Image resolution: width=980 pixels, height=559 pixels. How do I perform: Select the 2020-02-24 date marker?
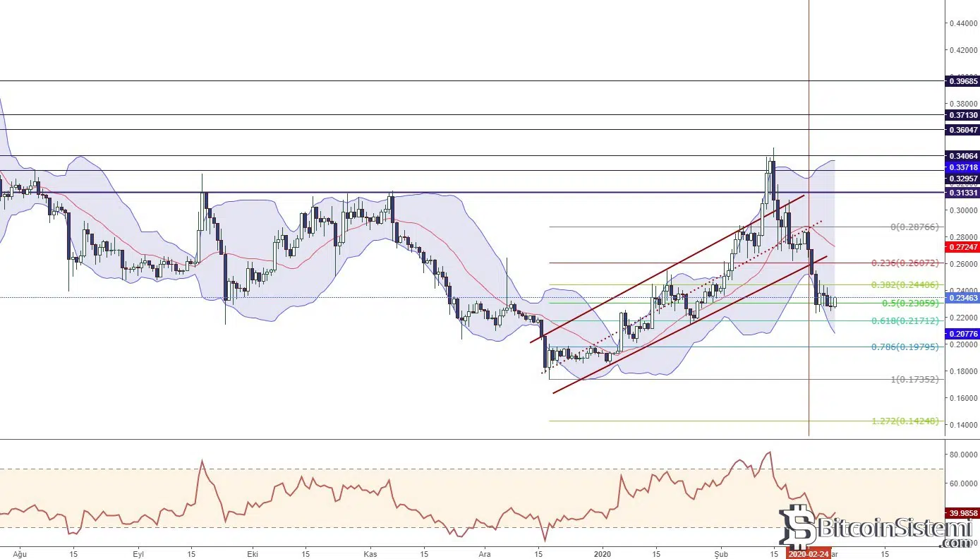[809, 554]
